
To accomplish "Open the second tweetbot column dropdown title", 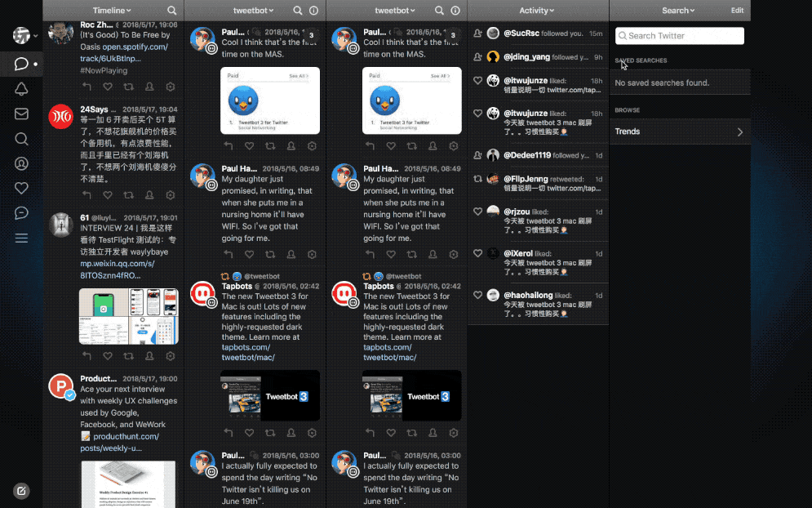I will 395,11.
